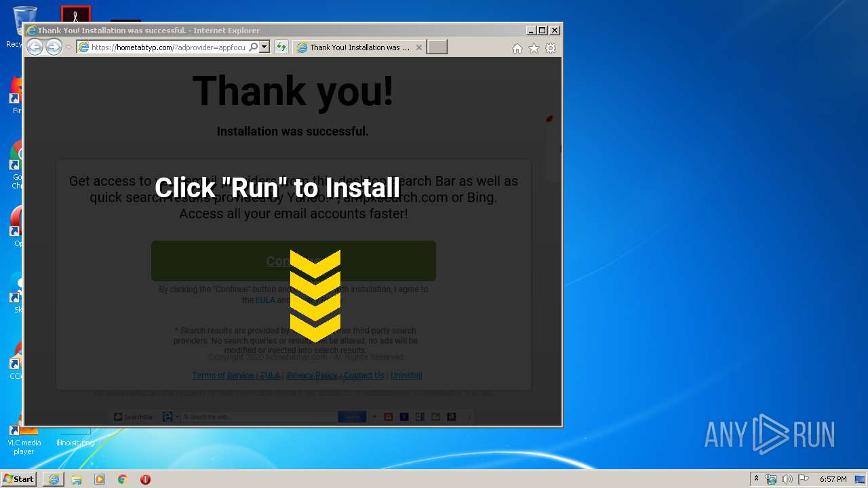Open a new blank tab
Image resolution: width=868 pixels, height=488 pixels.
pyautogui.click(x=437, y=47)
